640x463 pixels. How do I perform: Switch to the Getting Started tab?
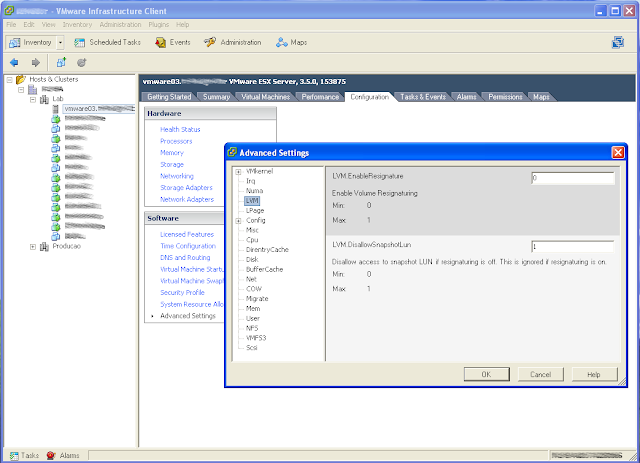(x=169, y=97)
